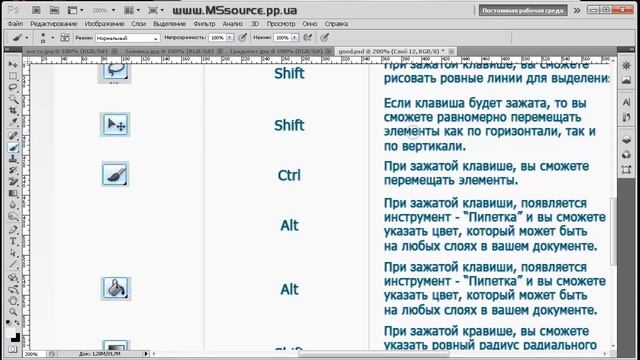This screenshot has width=640, height=360.
Task: Open the Изображение menu
Action: [x=104, y=24]
